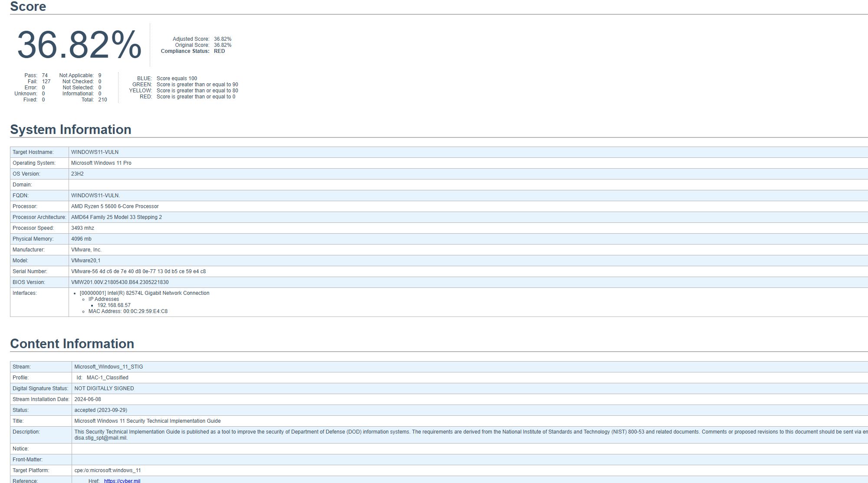Click the Pass count 74

click(x=45, y=75)
